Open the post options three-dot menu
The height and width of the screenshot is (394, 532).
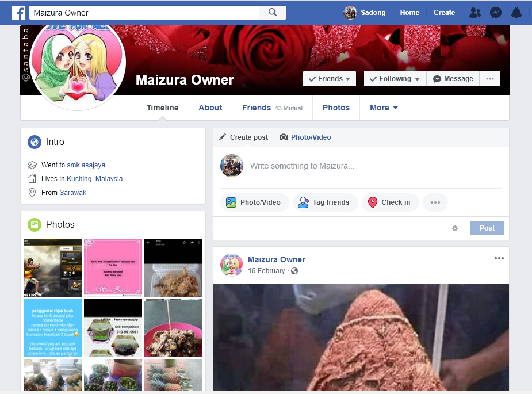point(499,259)
